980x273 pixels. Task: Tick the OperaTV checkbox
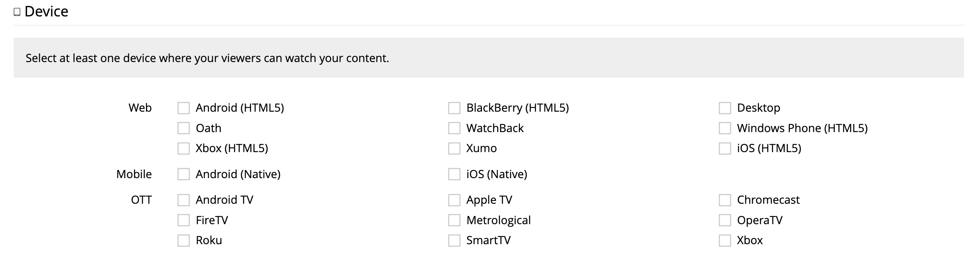[x=725, y=220]
